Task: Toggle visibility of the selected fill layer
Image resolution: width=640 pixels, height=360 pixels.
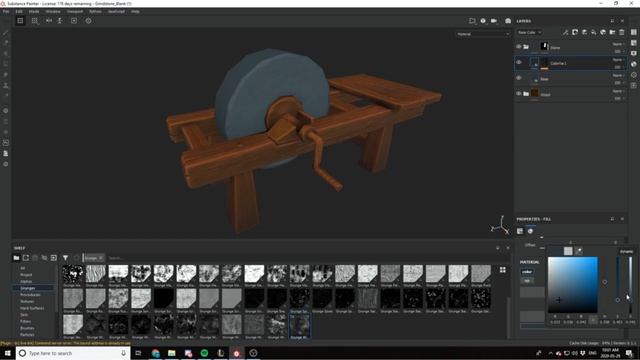Action: pos(519,62)
